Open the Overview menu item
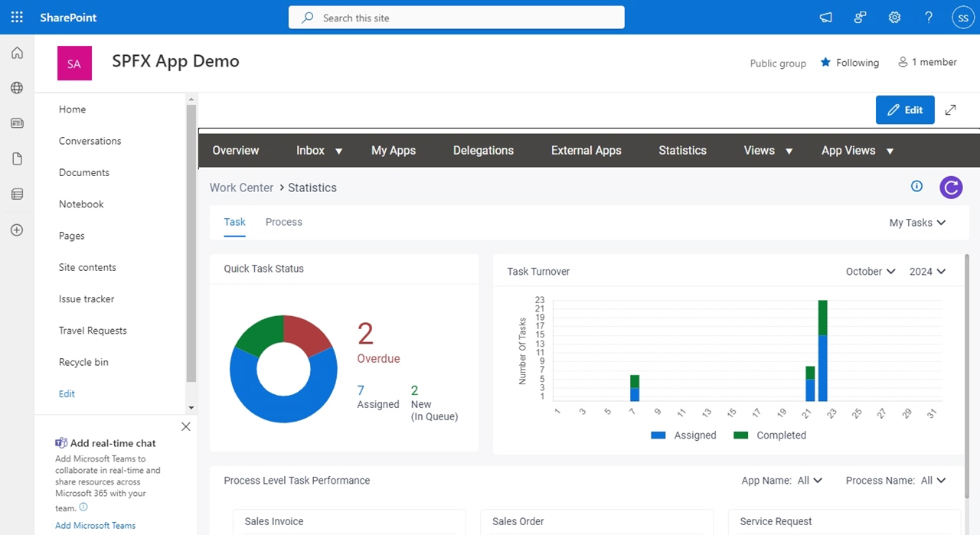 click(x=236, y=151)
